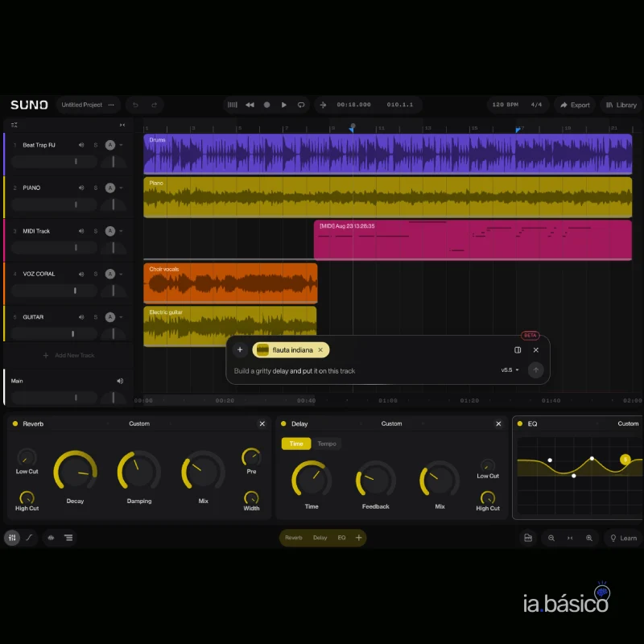Image resolution: width=644 pixels, height=644 pixels.
Task: Collapse the track header panel
Action: [x=122, y=125]
